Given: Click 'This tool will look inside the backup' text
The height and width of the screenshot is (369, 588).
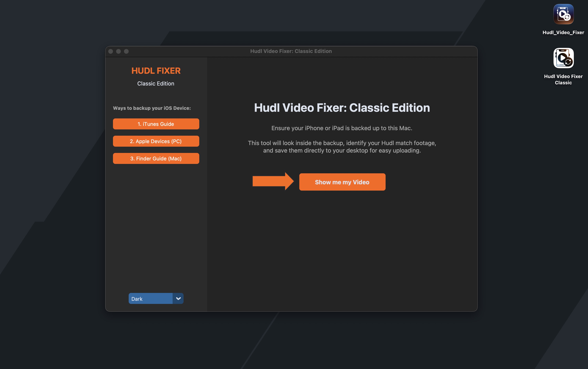Looking at the screenshot, I should coord(342,147).
